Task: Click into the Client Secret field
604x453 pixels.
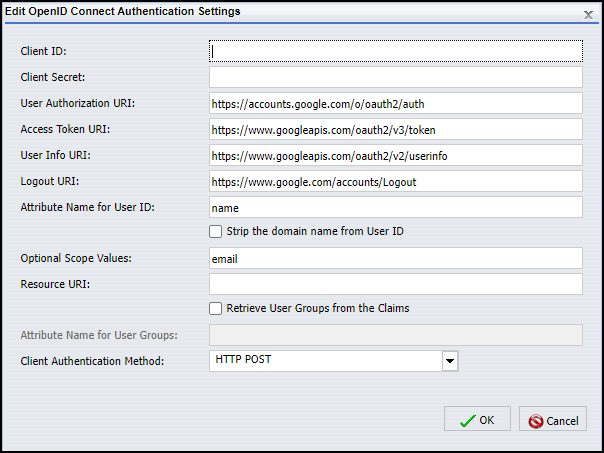Action: [x=395, y=77]
